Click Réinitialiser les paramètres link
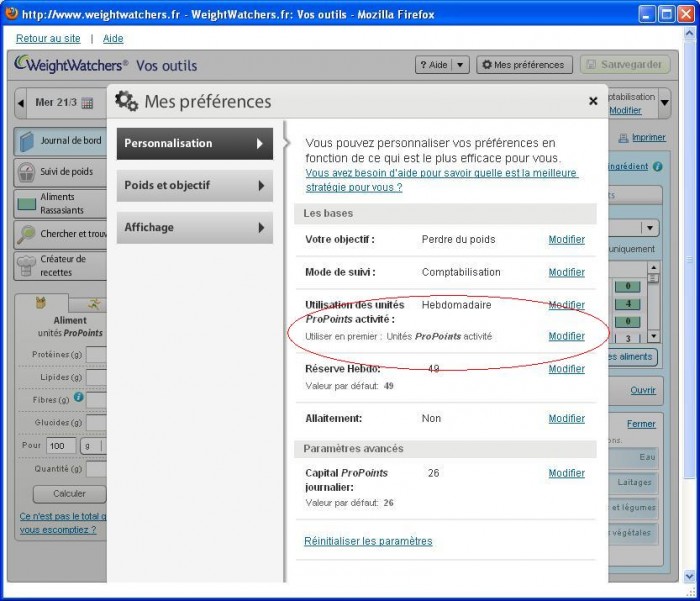The height and width of the screenshot is (601, 700). 368,541
